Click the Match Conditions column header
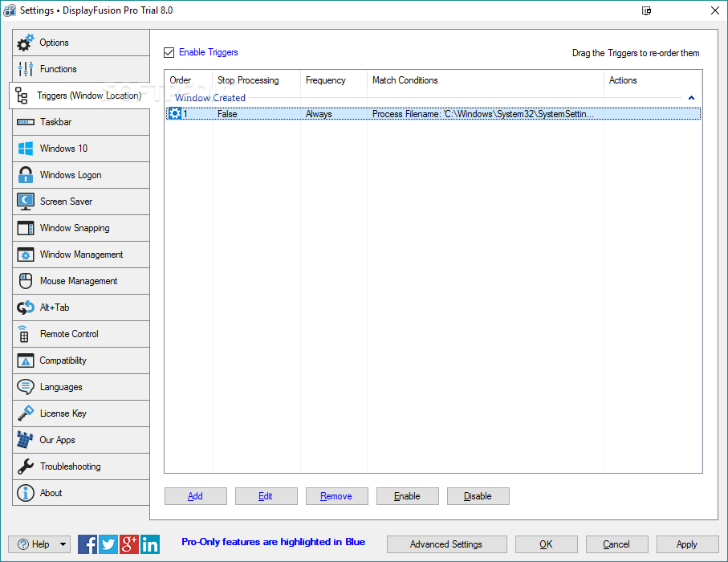 point(485,80)
